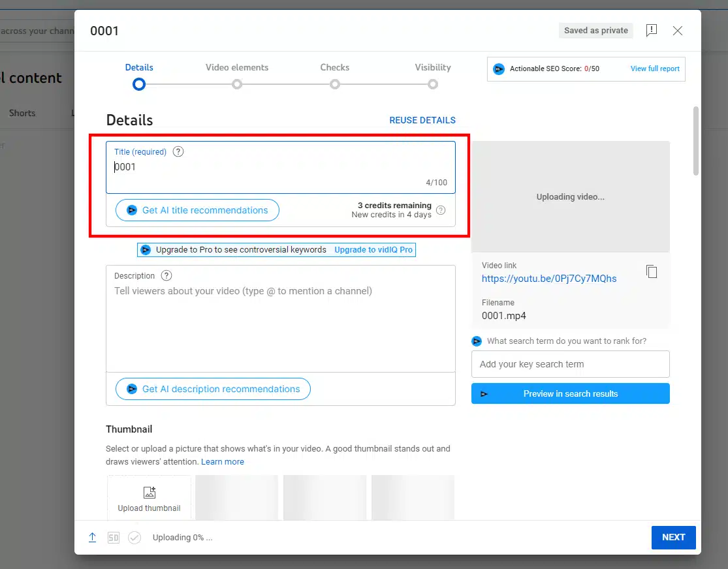Switch to the Checks step
Viewport: 728px width, 569px height.
(x=334, y=84)
